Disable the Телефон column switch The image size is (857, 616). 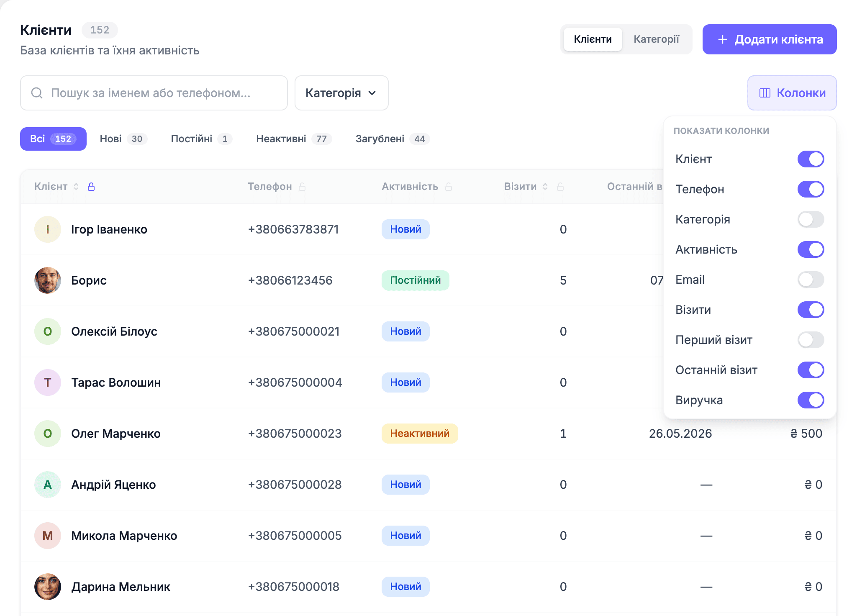(x=811, y=189)
